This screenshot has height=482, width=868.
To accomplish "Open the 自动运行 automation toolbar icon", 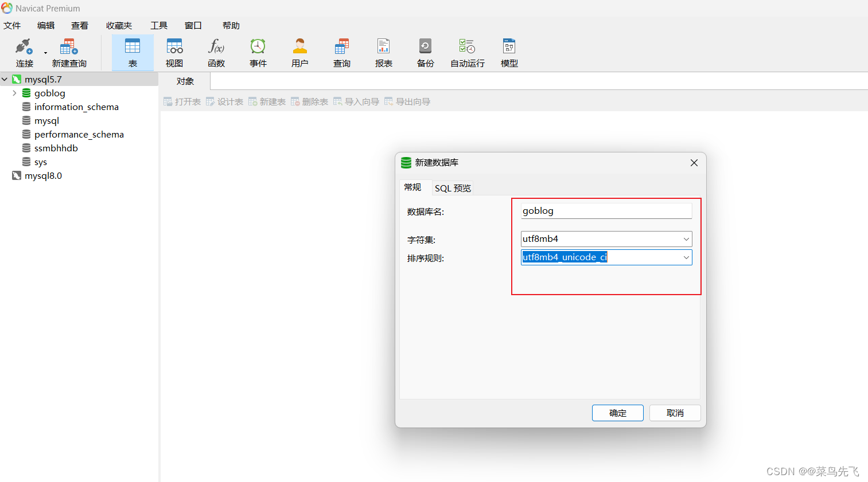I will click(x=468, y=53).
